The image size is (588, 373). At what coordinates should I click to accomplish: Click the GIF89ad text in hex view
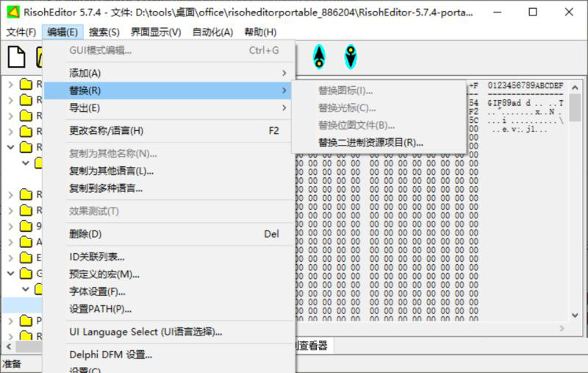point(504,103)
